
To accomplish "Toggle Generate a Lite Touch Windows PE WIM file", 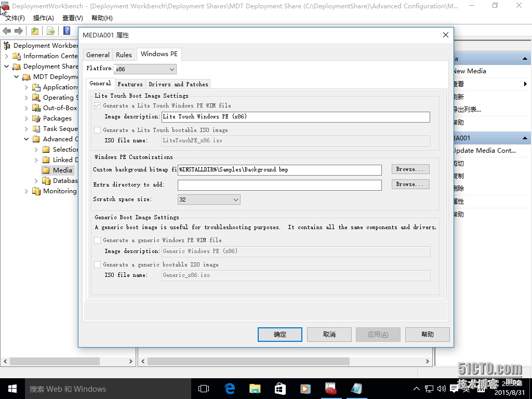I will 97,105.
